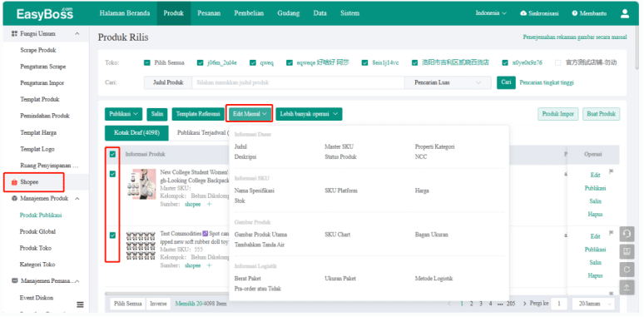Click the customer support headset icon
The image size is (644, 317).
[627, 234]
